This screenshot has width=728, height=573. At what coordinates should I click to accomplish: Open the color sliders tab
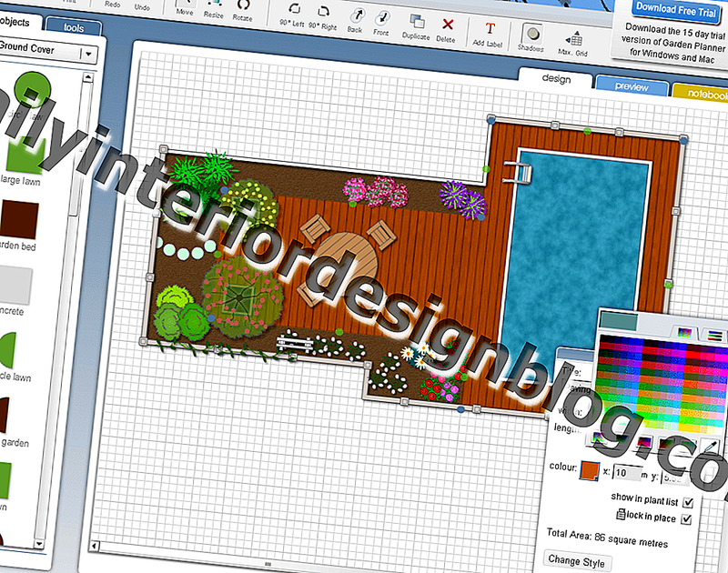(715, 335)
